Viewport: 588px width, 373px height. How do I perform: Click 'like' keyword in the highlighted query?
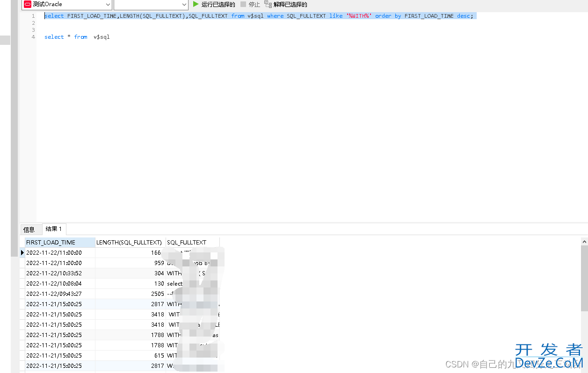pyautogui.click(x=335, y=16)
